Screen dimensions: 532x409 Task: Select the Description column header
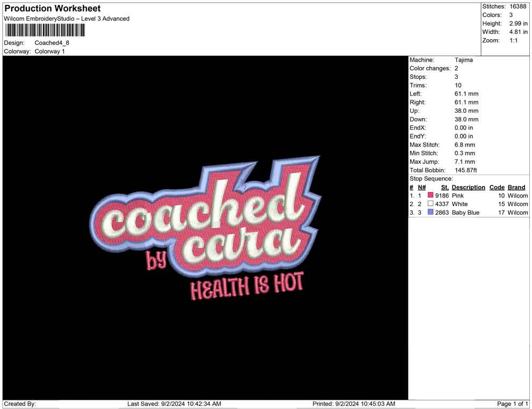click(x=468, y=187)
